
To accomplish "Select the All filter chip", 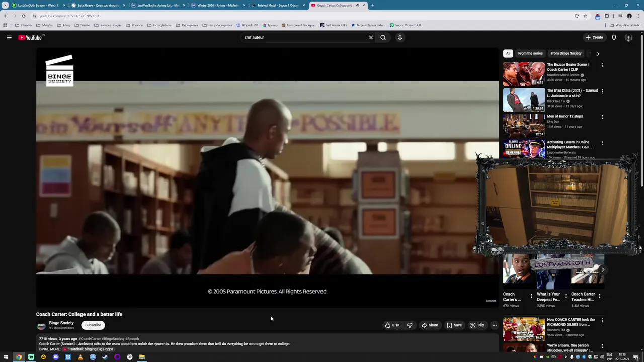I will pos(508,53).
